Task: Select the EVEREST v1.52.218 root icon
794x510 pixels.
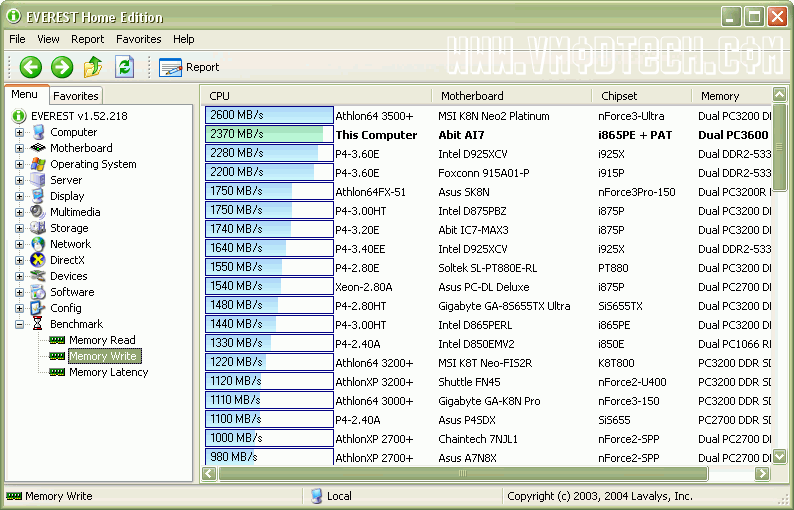Action: pos(19,116)
